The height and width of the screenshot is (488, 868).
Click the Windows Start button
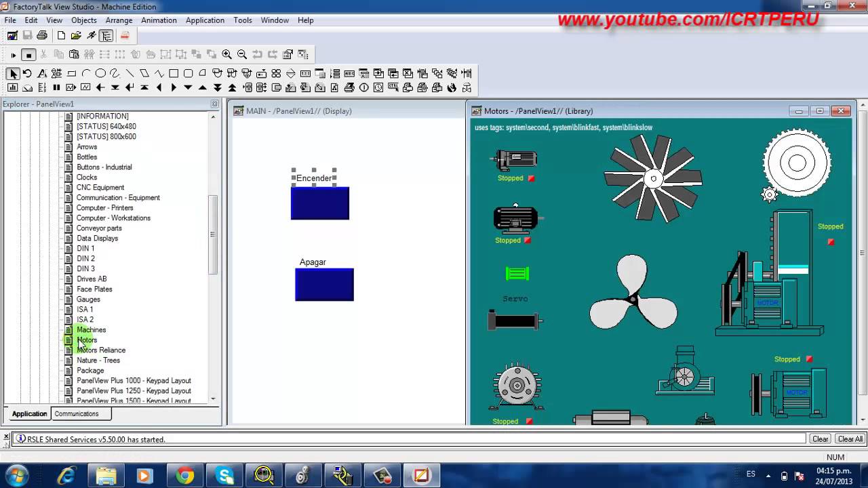click(16, 475)
